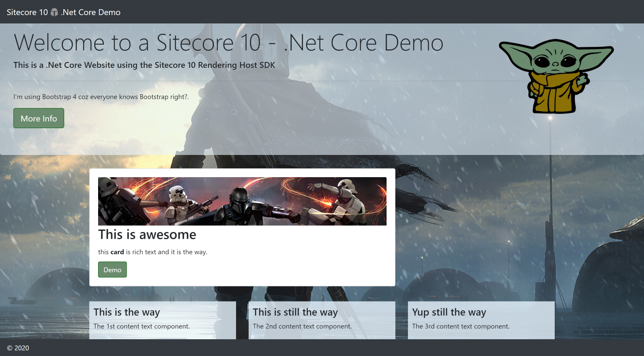
Task: Click the © 2020 footer text
Action: (x=18, y=348)
